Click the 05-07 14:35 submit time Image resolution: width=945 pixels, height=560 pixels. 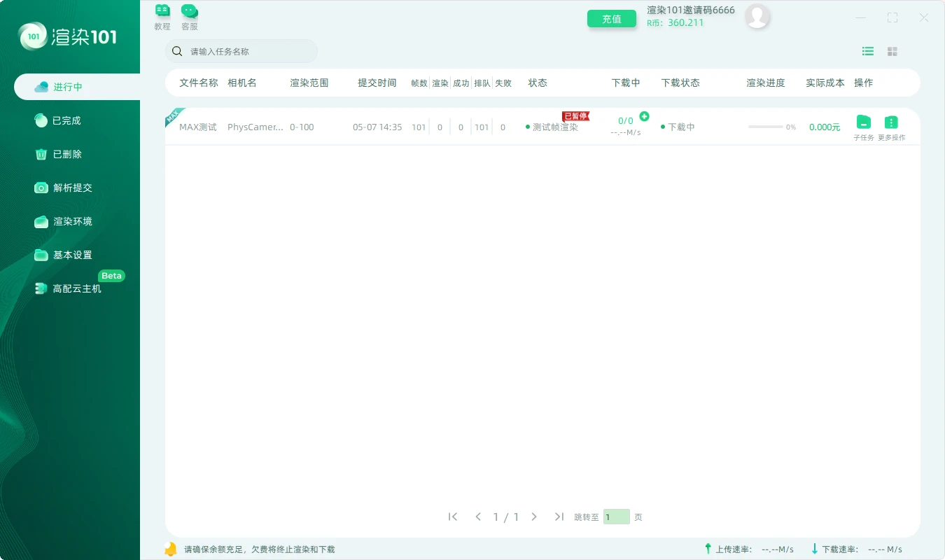coord(377,127)
